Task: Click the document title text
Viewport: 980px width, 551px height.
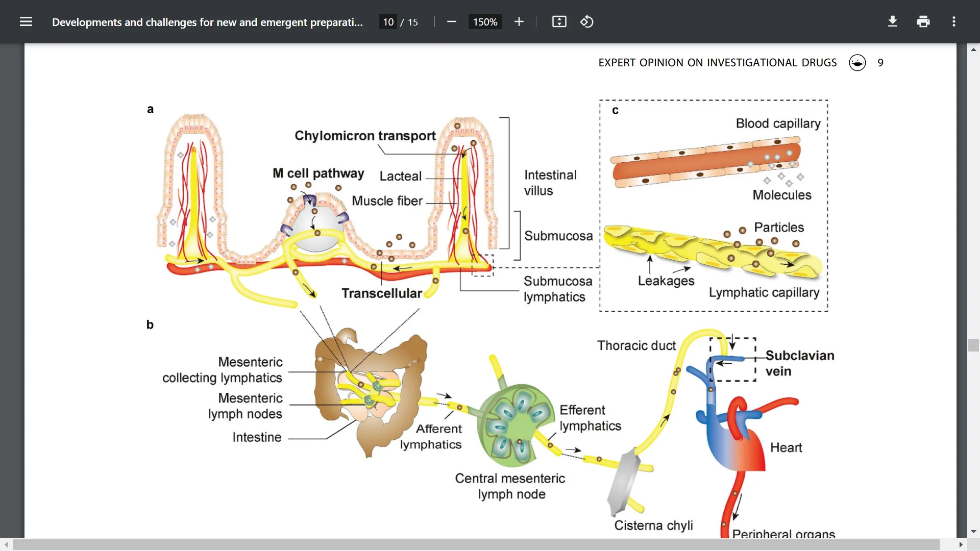Action: [x=207, y=22]
